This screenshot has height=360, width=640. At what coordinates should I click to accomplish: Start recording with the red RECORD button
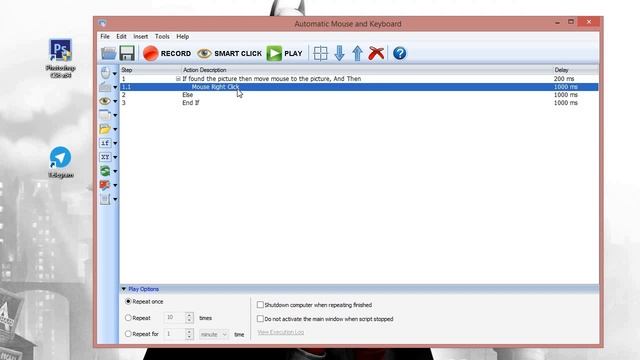click(x=167, y=53)
